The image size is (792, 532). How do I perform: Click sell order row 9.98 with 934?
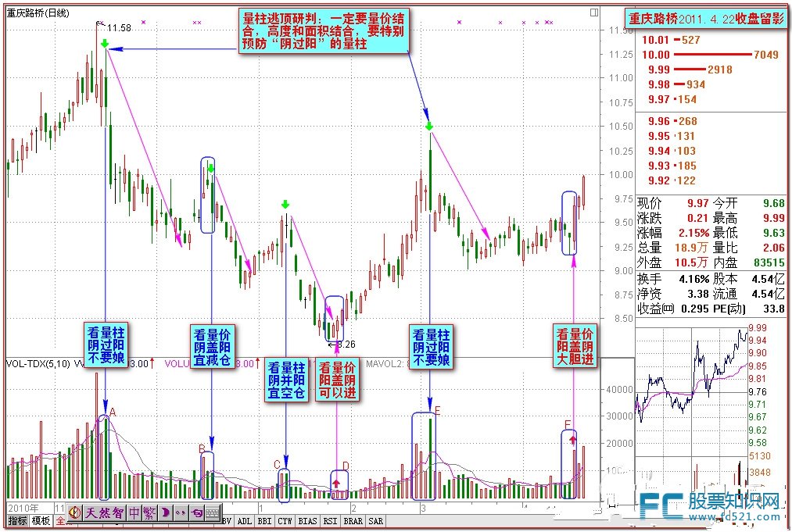click(x=676, y=84)
